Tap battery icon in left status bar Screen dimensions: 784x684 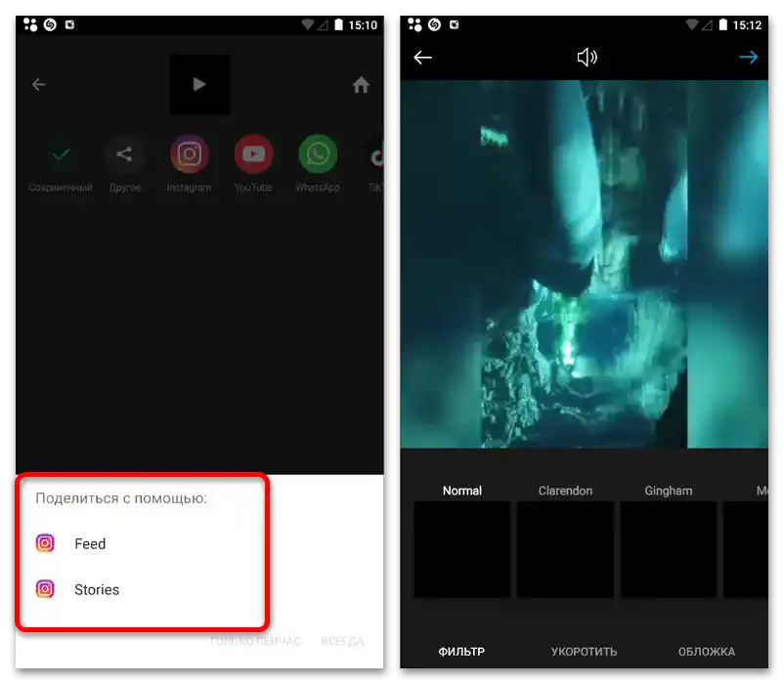point(339,24)
